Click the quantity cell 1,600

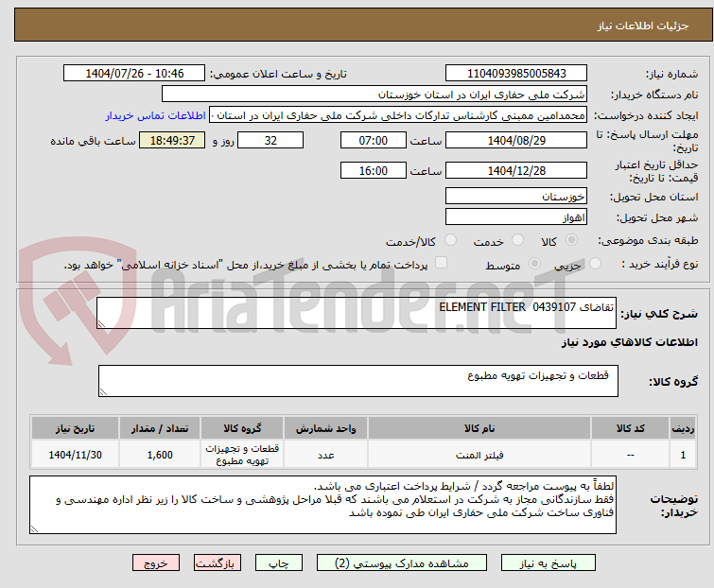160,455
